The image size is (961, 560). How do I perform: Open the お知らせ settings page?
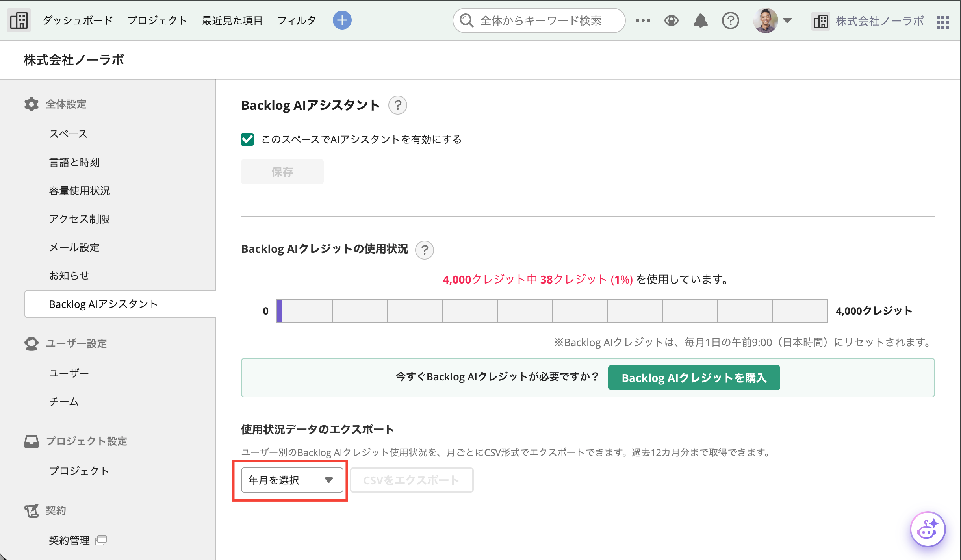pyautogui.click(x=69, y=276)
